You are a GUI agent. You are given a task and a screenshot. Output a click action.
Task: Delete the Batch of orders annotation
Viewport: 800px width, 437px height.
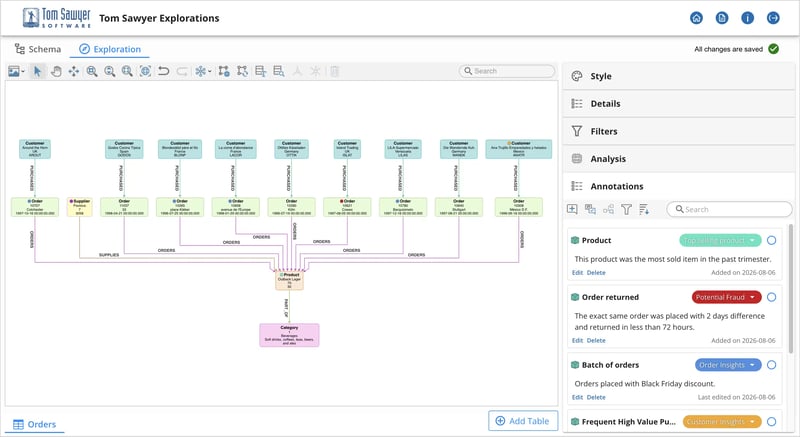point(596,397)
